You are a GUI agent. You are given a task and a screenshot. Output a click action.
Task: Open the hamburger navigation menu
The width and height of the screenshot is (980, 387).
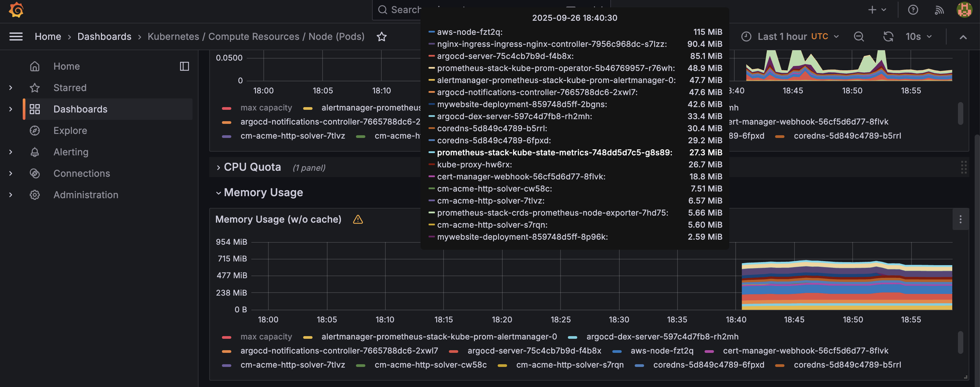click(16, 36)
